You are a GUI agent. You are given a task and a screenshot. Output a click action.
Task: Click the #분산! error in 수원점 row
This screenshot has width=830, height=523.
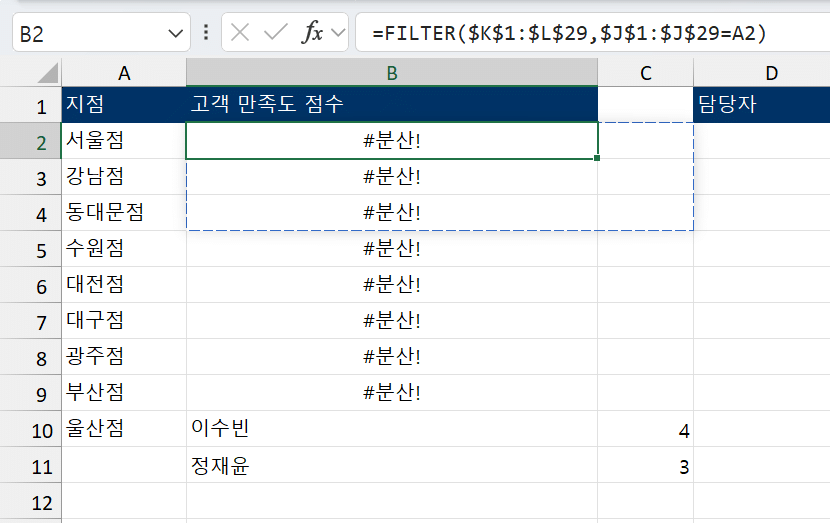coord(392,249)
